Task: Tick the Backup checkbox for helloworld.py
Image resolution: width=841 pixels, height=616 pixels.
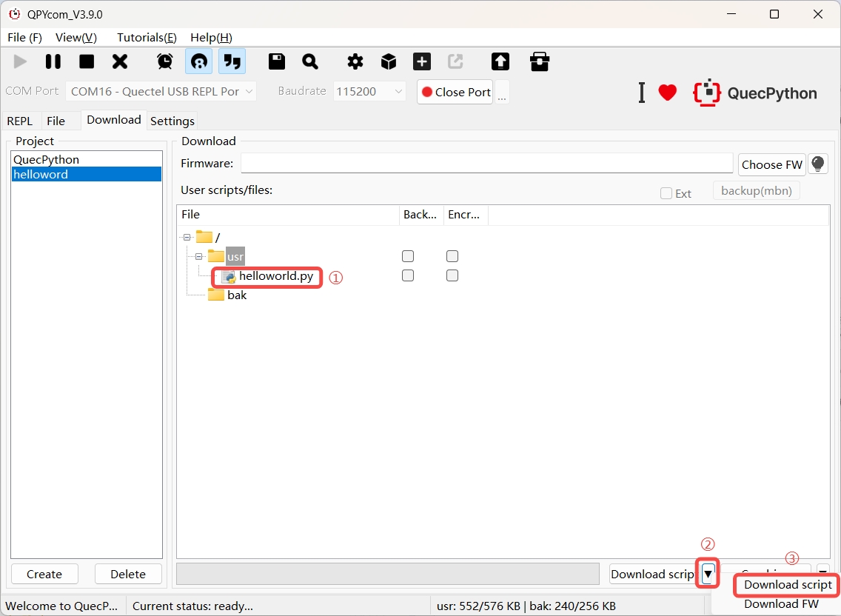Action: (408, 275)
